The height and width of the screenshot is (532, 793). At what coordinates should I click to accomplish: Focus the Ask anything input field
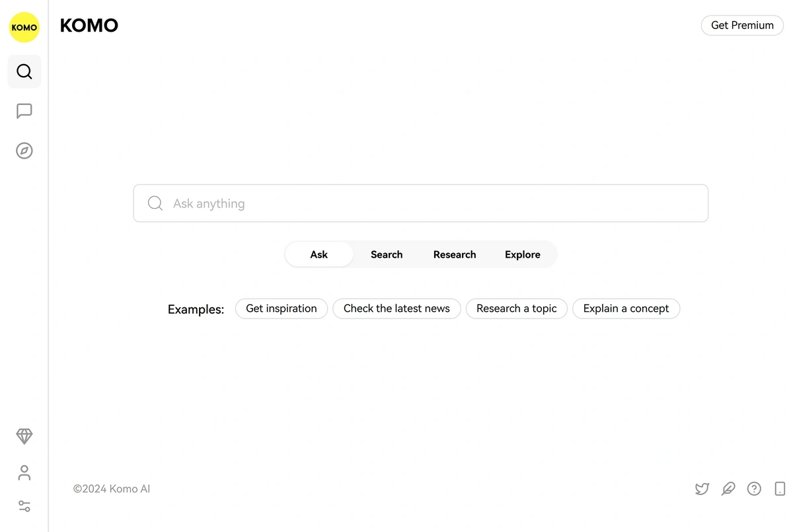click(421, 204)
